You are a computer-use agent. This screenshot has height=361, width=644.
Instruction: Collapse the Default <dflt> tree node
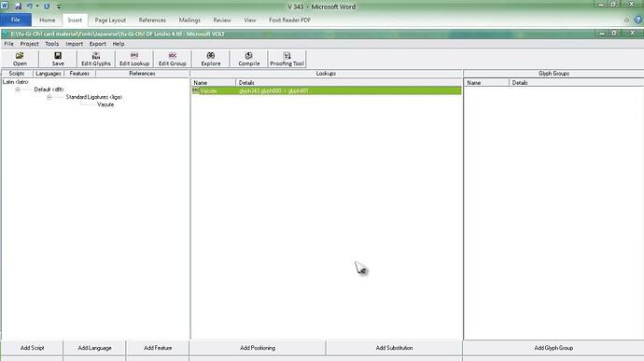pyautogui.click(x=18, y=90)
